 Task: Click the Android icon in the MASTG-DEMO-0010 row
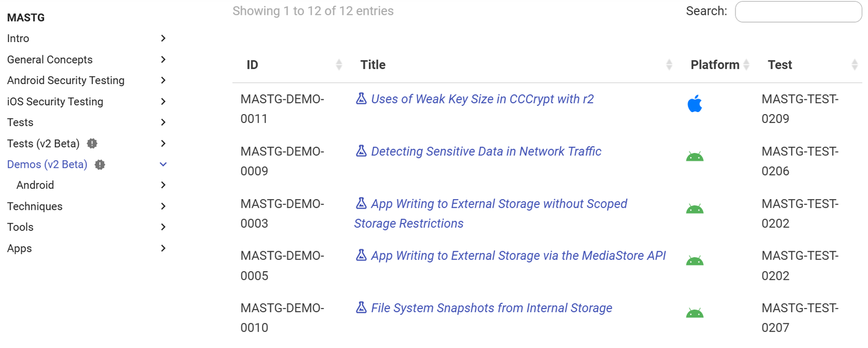[x=694, y=314]
